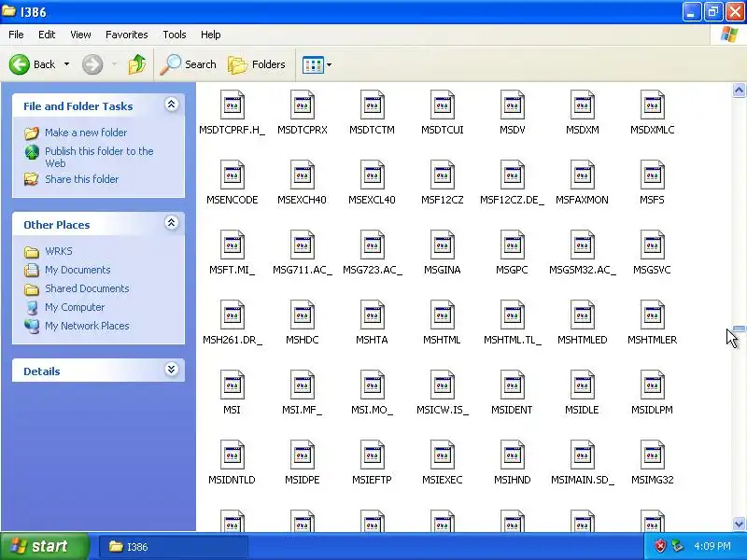Select the MSICW.IS_ file icon
This screenshot has height=560, width=747.
442,385
